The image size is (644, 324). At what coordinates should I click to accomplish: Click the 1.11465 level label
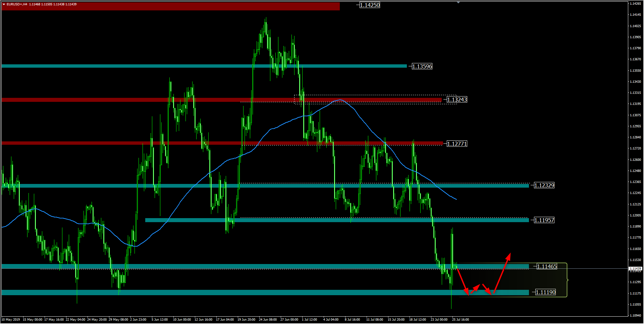click(x=547, y=266)
